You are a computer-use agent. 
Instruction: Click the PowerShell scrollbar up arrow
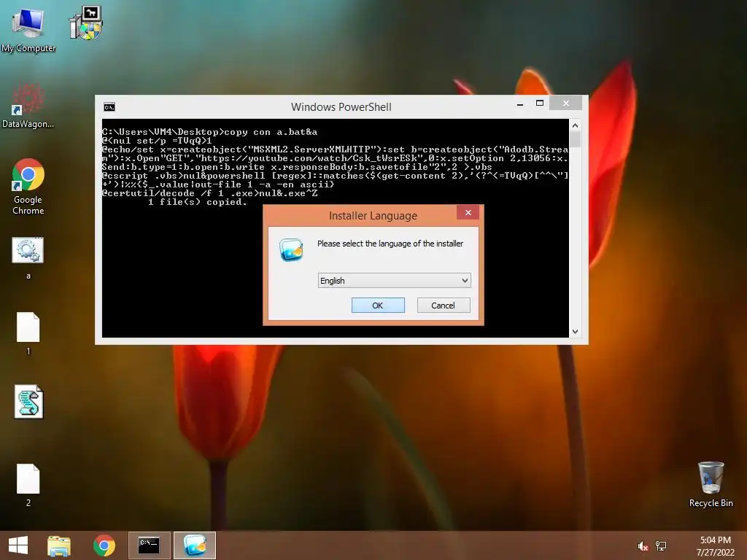[575, 125]
